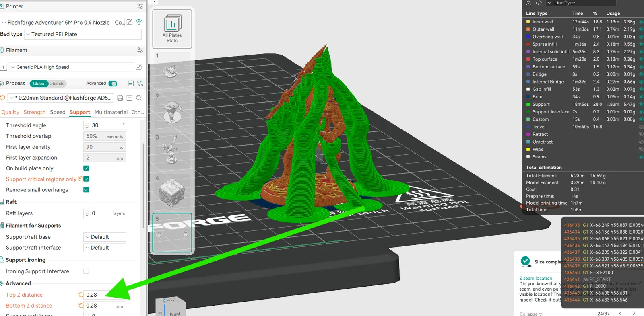Switch to the Others tab

tap(138, 112)
